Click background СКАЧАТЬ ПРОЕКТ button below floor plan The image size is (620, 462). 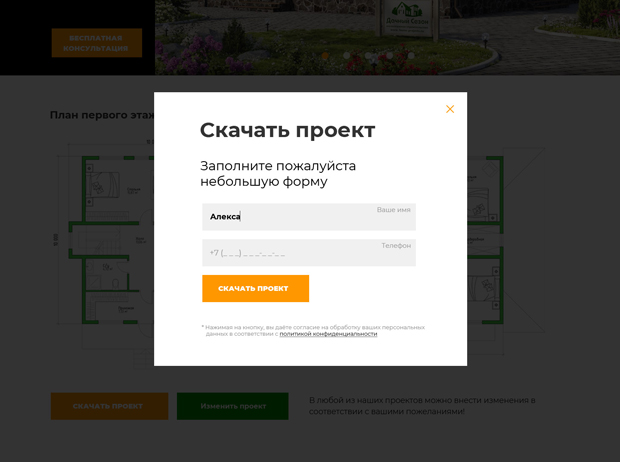[110, 406]
